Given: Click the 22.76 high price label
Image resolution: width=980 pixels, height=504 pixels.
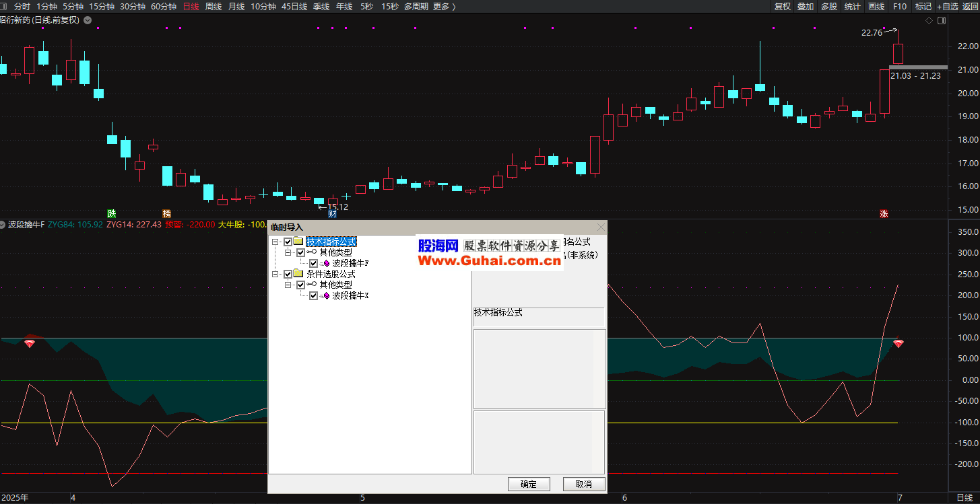Looking at the screenshot, I should (872, 32).
